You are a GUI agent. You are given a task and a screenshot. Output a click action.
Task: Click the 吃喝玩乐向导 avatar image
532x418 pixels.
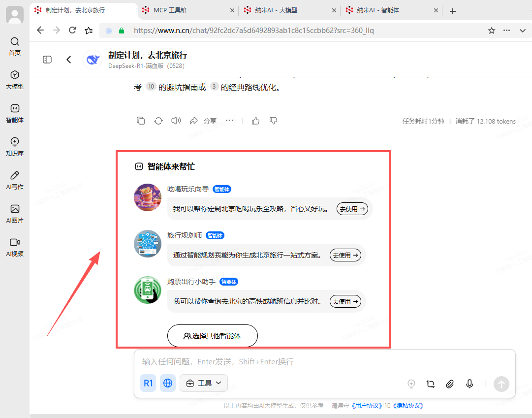[x=148, y=197]
